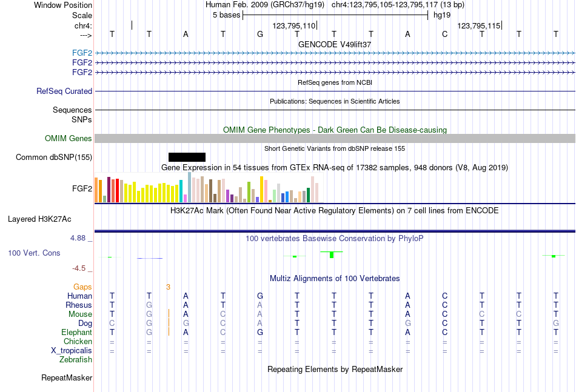Click the Scale track label

[x=82, y=15]
